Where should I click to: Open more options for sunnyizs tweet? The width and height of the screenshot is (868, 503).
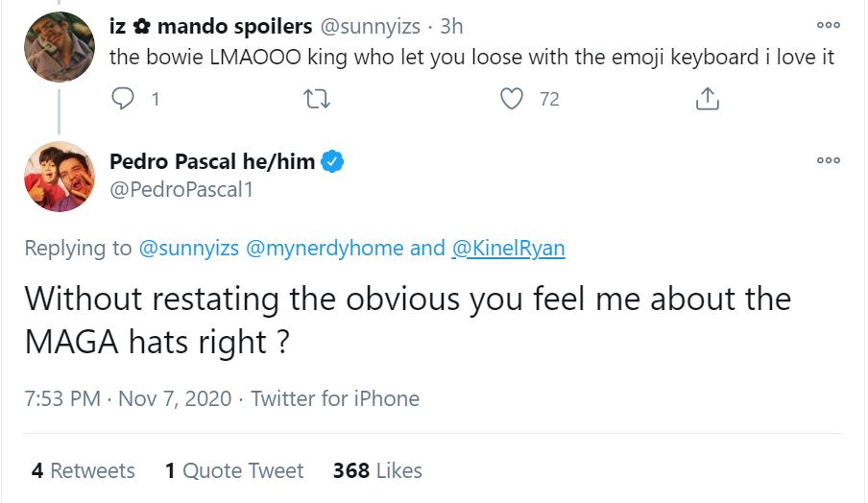tap(828, 25)
